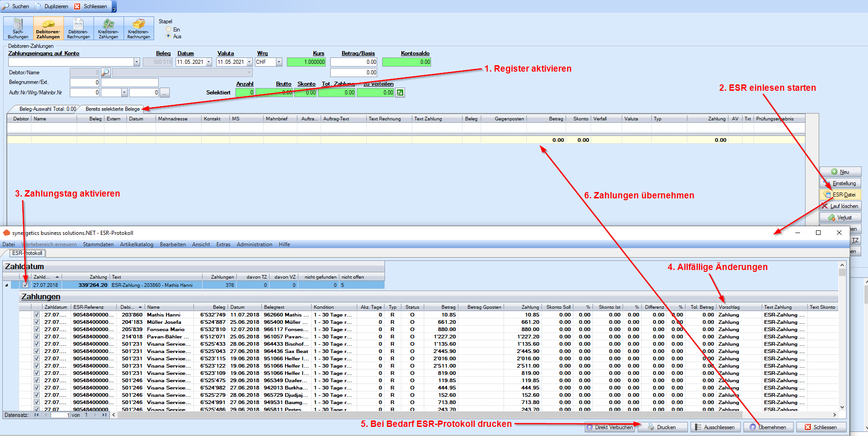Open the Zahlungseingang auf Konto dropdown
Screen dimensions: 868x436
coord(136,62)
